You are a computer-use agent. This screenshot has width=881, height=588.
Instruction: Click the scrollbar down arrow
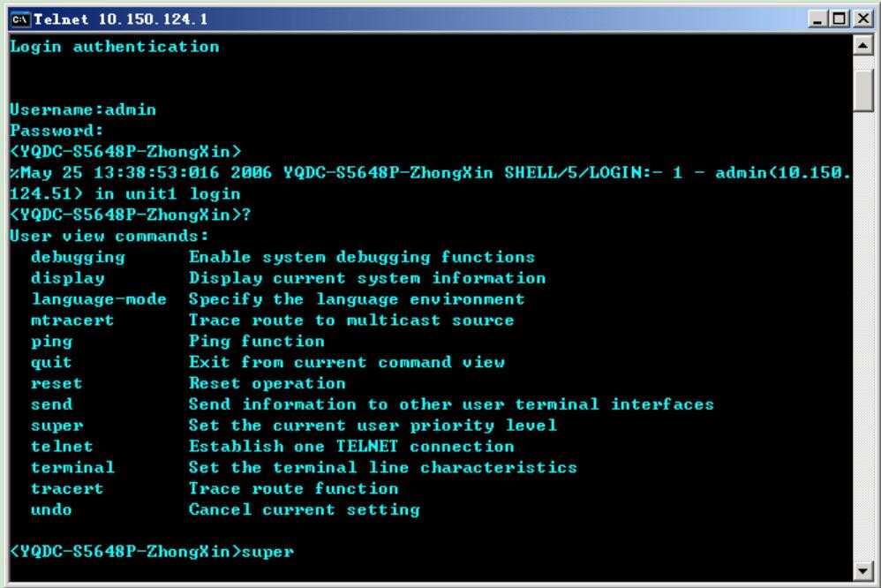(863, 572)
